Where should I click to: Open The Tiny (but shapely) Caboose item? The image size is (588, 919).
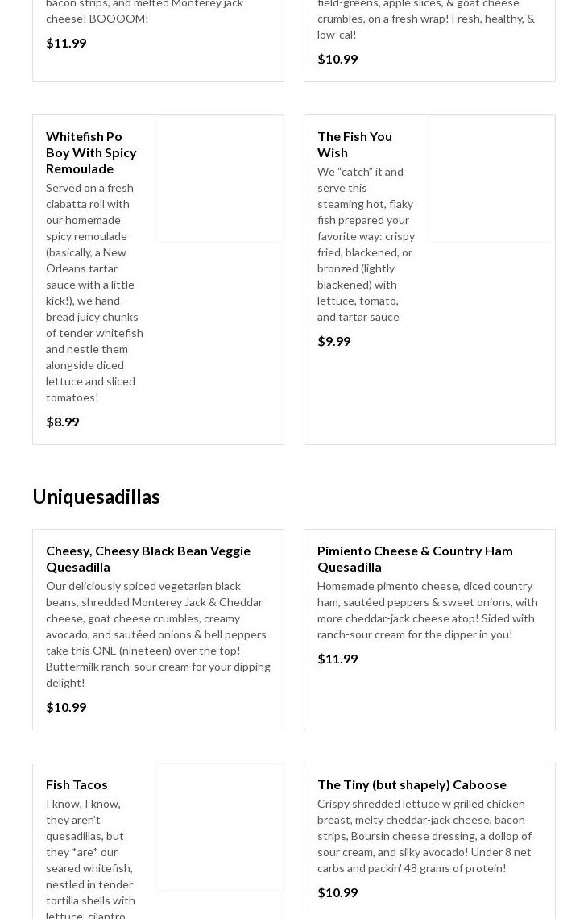(412, 784)
